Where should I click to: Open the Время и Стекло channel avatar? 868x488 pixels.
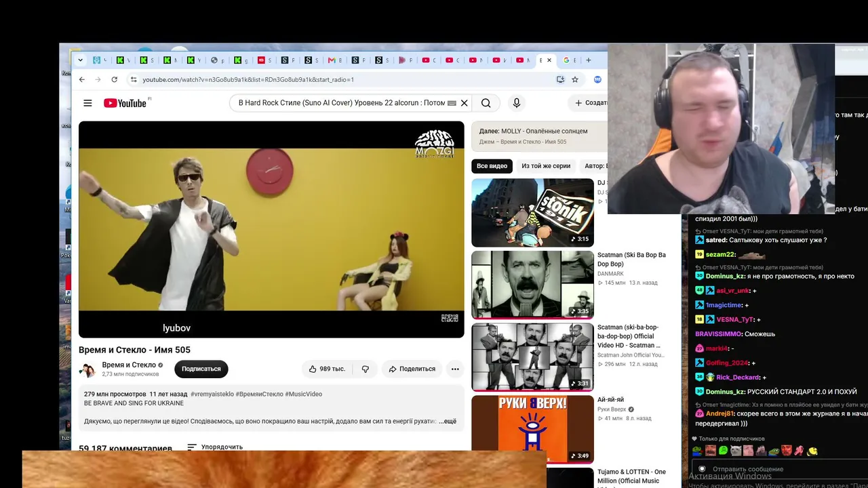point(87,369)
